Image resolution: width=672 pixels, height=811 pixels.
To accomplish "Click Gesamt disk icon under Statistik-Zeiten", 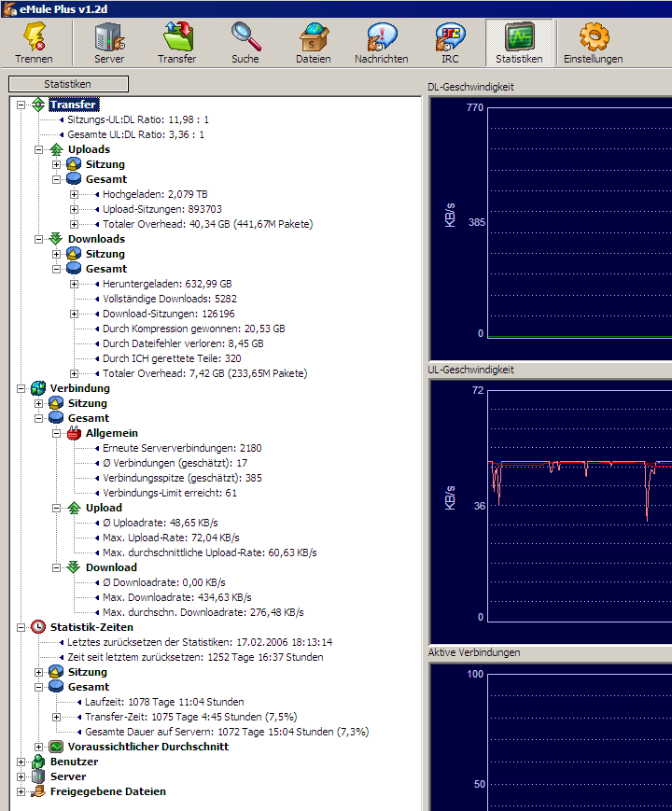I will point(56,688).
